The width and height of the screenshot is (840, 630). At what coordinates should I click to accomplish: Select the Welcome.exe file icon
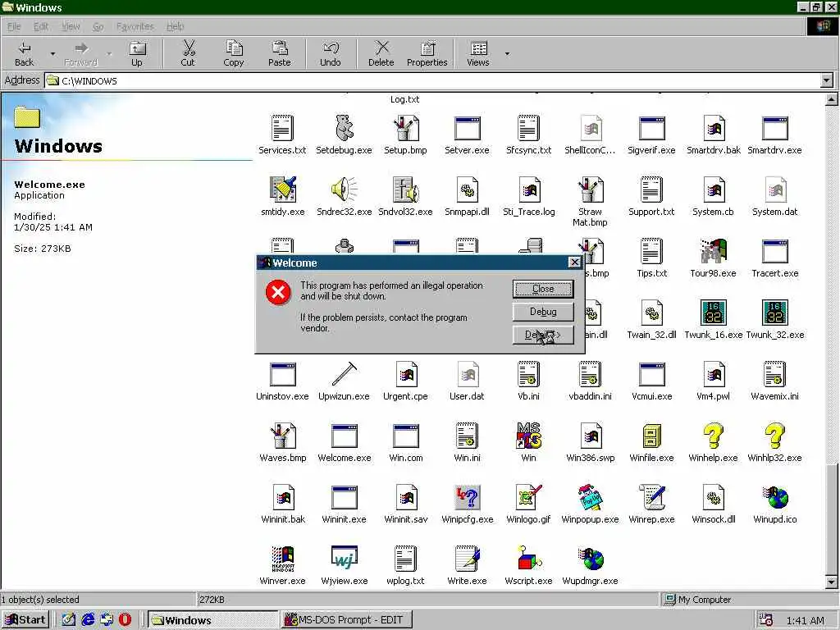click(x=345, y=436)
